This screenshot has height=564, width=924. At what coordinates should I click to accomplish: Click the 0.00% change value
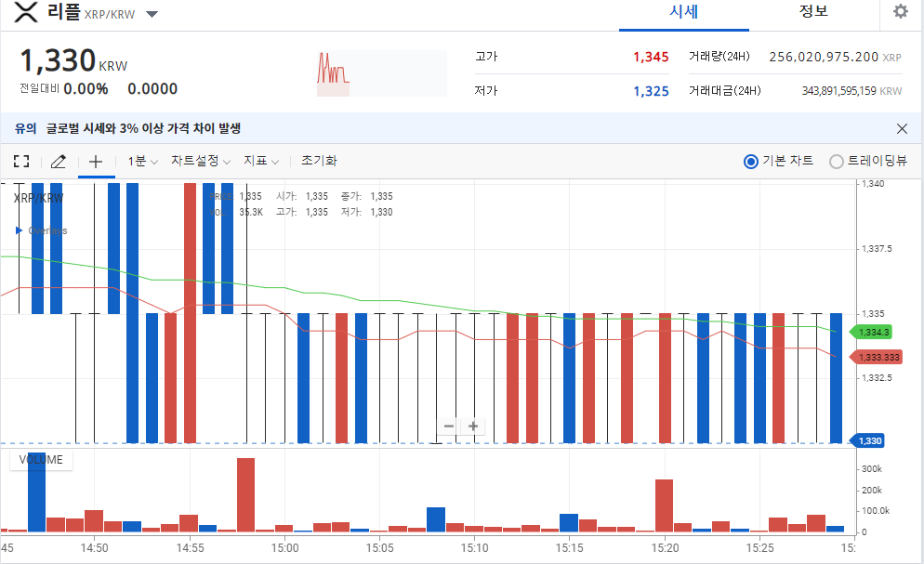86,89
